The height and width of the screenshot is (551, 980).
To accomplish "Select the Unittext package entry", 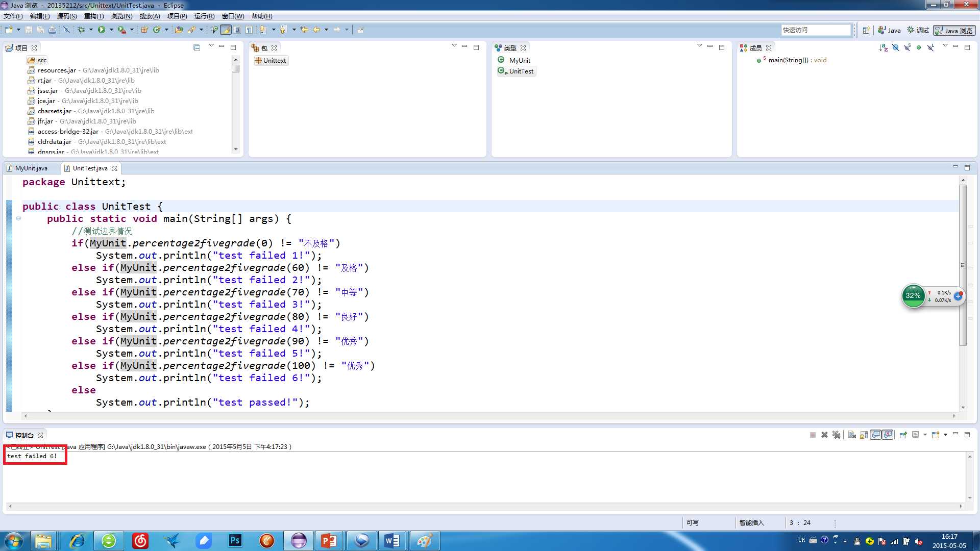I will point(271,61).
